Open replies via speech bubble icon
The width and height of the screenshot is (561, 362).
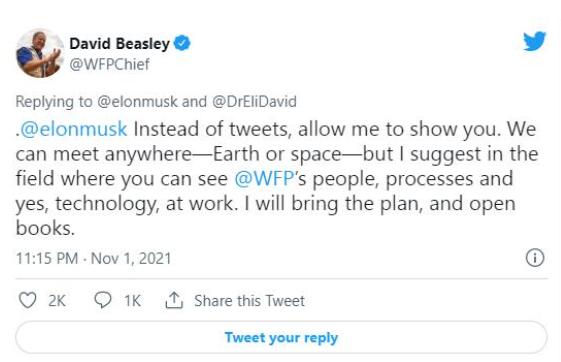click(103, 300)
